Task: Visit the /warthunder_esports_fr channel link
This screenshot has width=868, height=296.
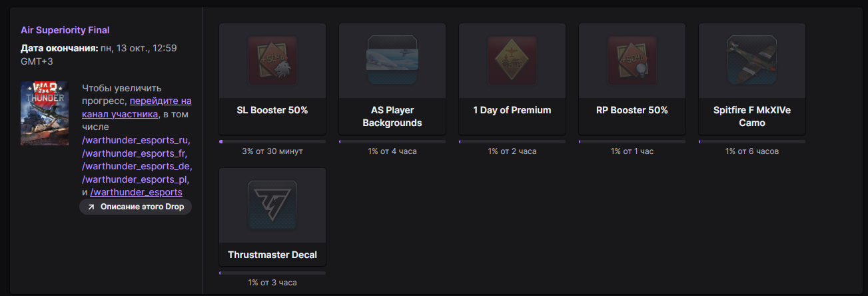Action: pos(136,153)
